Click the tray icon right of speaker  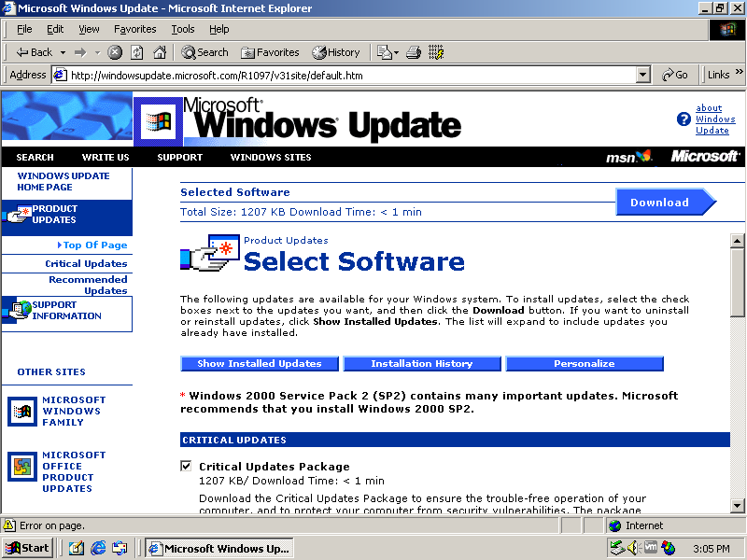651,548
